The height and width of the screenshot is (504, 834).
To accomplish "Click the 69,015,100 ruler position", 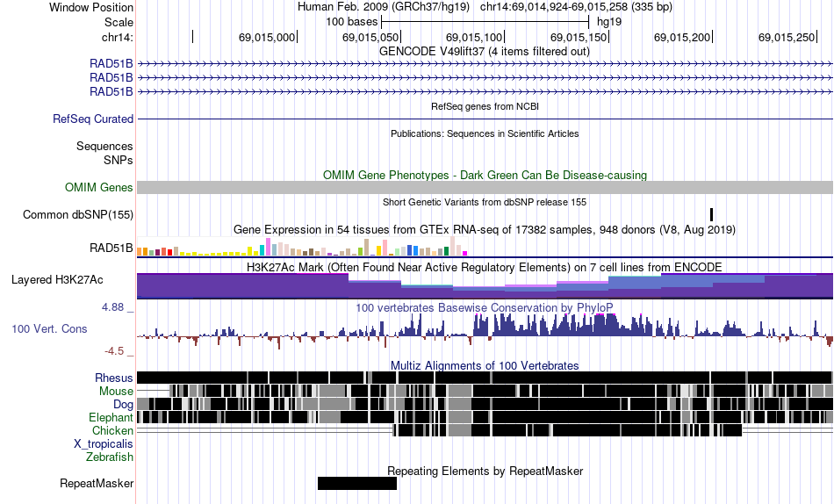I will click(x=474, y=37).
